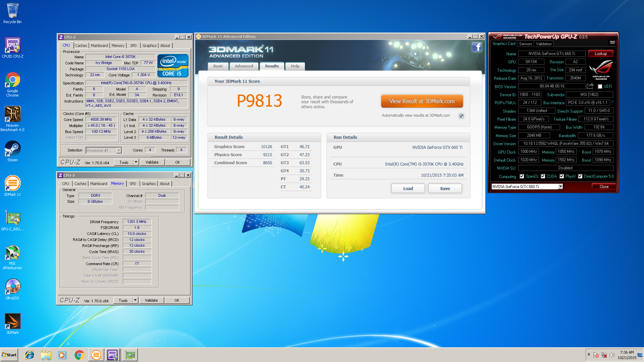Open the Basic tab in 3DMark 11

click(x=218, y=66)
